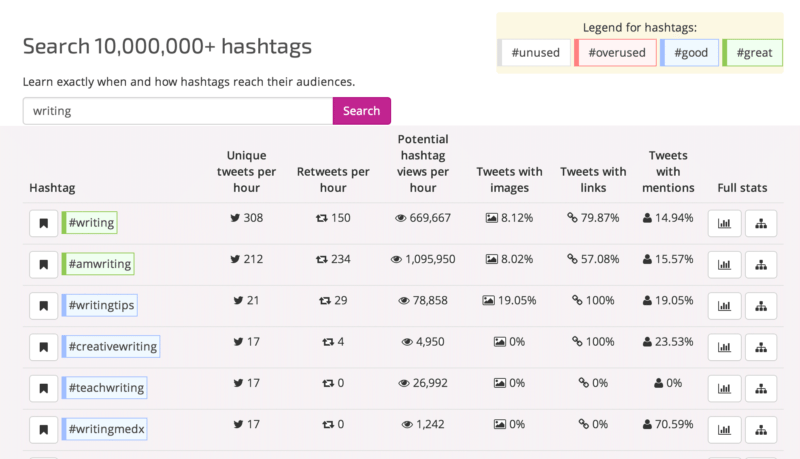The width and height of the screenshot is (800, 459).
Task: Toggle bookmark on #creativewriting row
Action: tap(43, 347)
